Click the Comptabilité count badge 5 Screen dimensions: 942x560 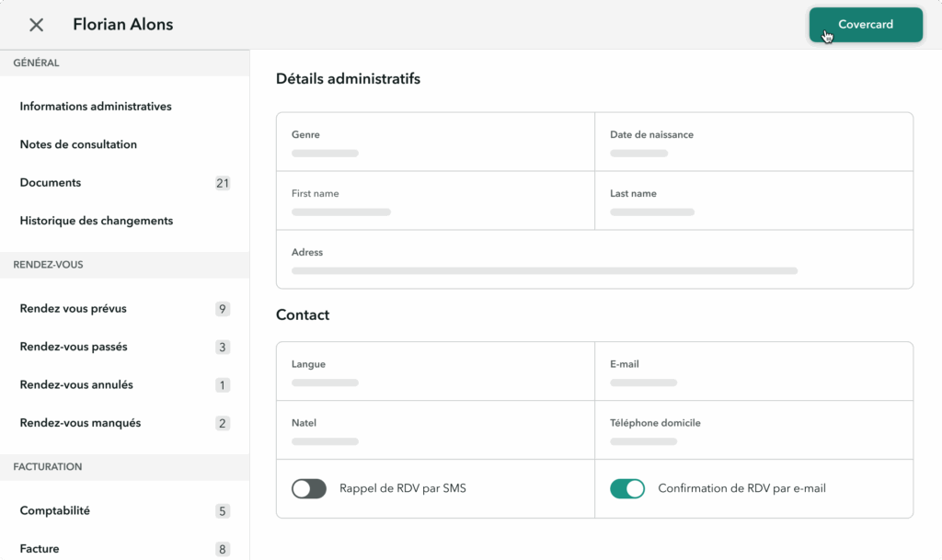[223, 511]
